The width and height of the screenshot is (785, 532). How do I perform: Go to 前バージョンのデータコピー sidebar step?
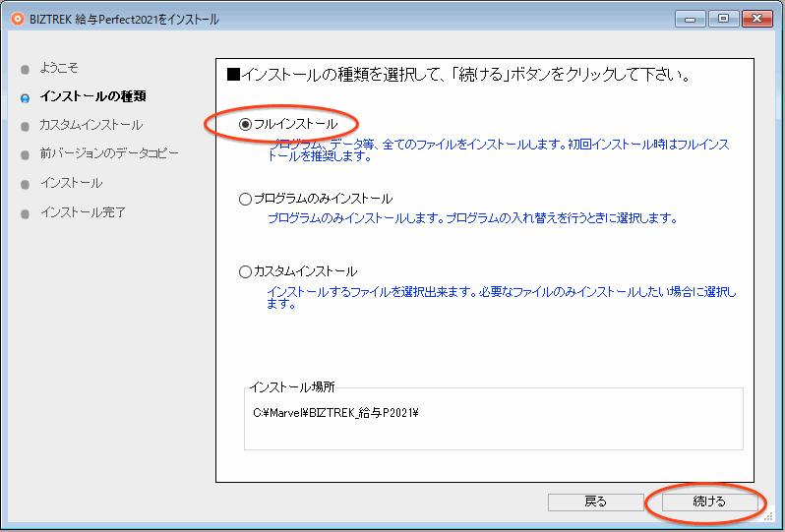109,153
